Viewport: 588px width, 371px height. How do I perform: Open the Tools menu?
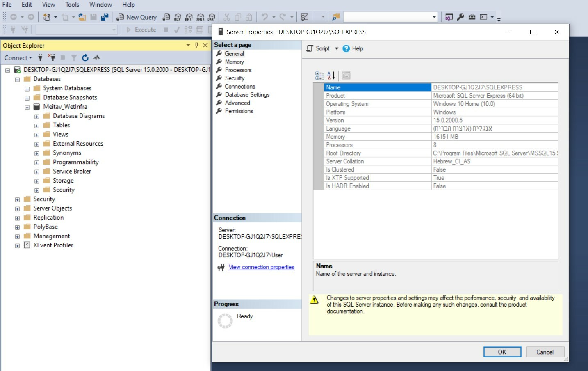[x=72, y=5]
